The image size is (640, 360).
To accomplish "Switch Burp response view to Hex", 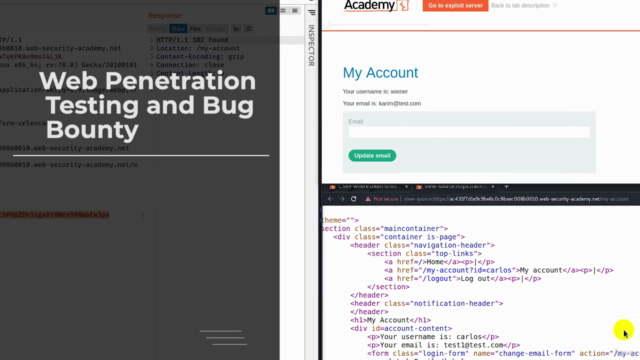I will 195,29.
